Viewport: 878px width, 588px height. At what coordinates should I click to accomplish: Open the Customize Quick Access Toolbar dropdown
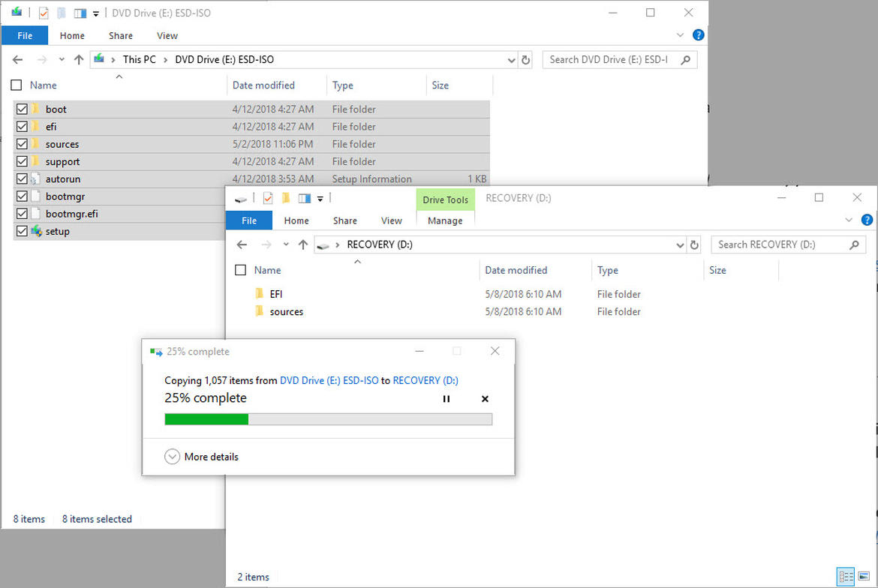coord(95,13)
